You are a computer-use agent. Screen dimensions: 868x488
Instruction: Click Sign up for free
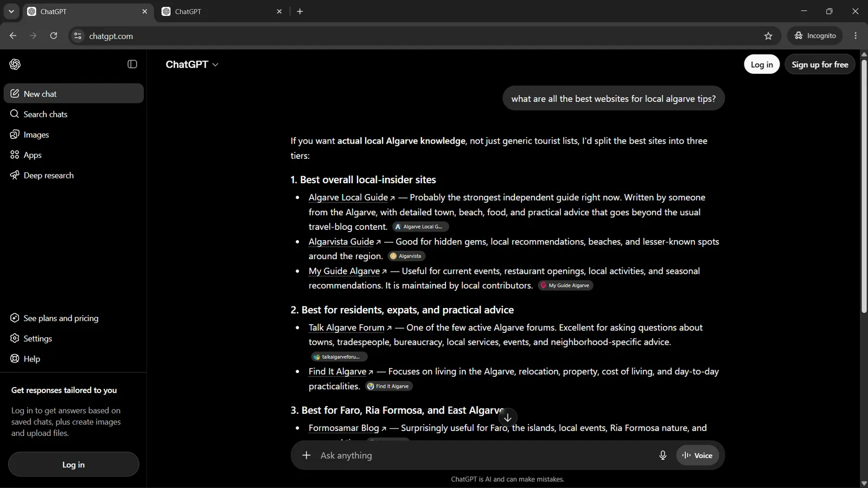tap(820, 65)
